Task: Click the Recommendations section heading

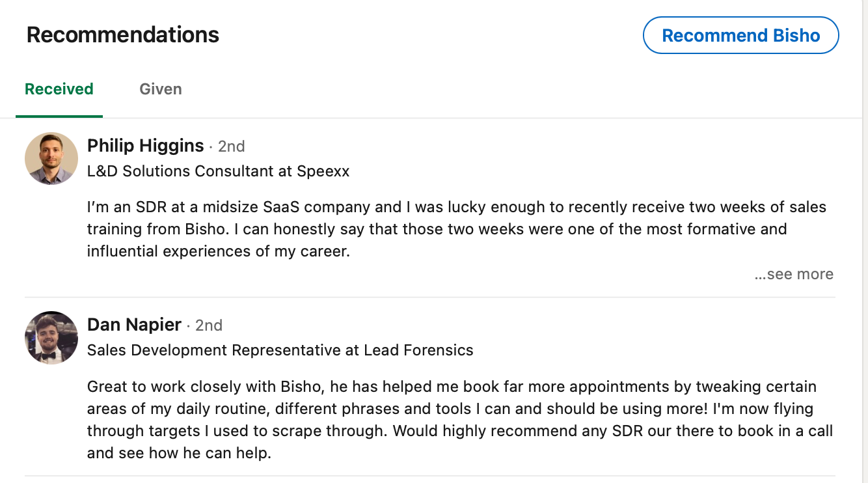Action: pyautogui.click(x=123, y=34)
